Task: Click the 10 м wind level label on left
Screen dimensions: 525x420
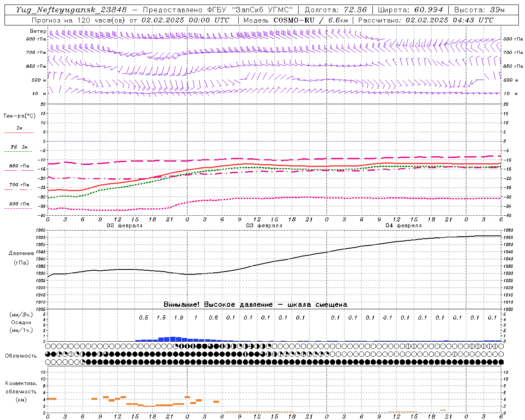Action: coord(39,94)
